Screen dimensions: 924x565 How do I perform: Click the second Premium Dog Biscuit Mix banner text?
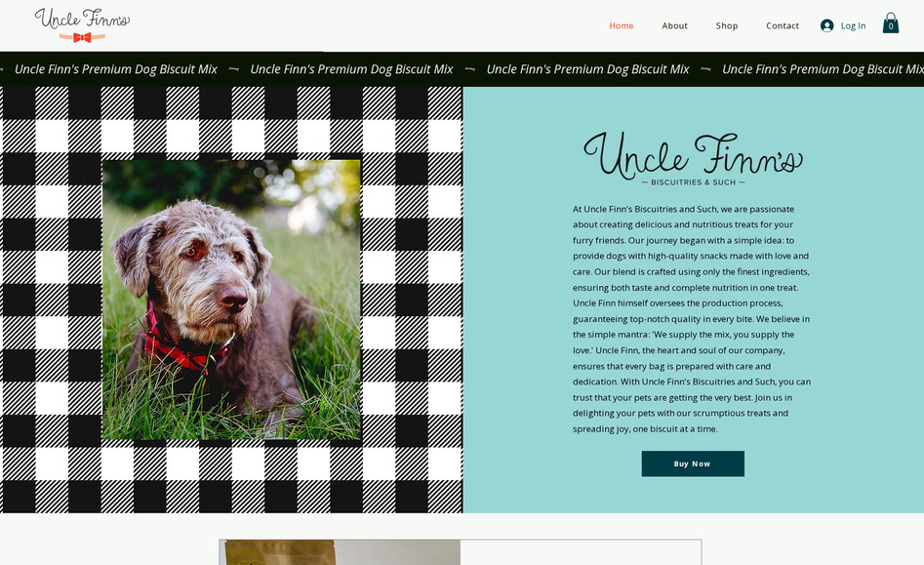(x=352, y=69)
